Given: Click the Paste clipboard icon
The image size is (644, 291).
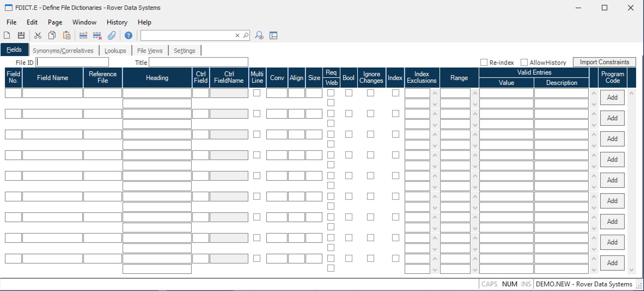Looking at the screenshot, I should (x=66, y=35).
